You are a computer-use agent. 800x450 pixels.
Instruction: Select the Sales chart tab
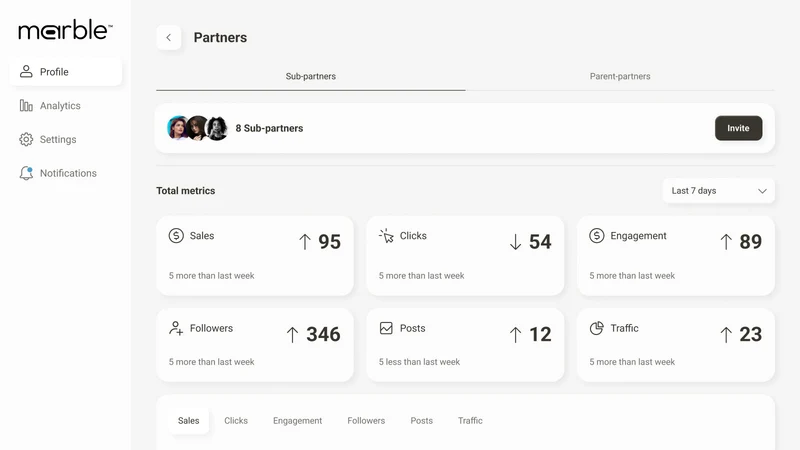(x=188, y=421)
